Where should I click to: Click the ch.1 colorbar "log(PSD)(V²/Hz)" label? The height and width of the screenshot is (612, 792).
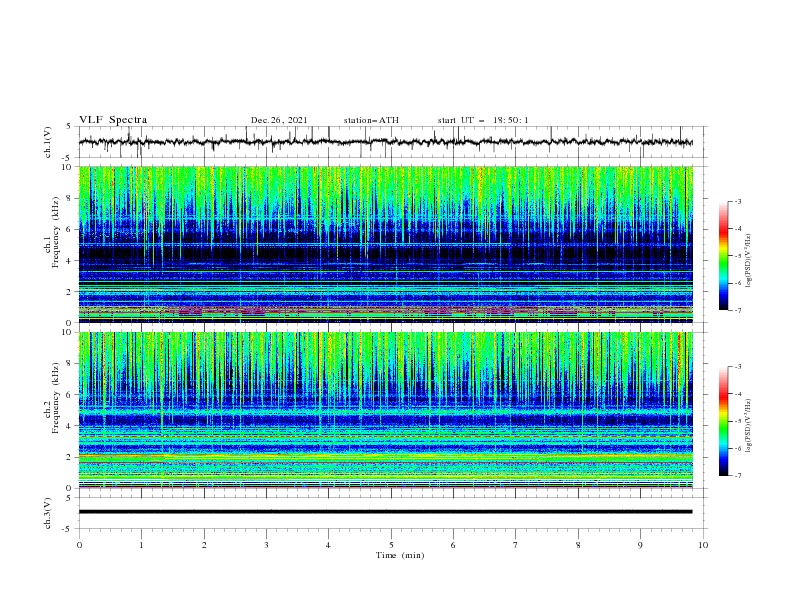749,261
